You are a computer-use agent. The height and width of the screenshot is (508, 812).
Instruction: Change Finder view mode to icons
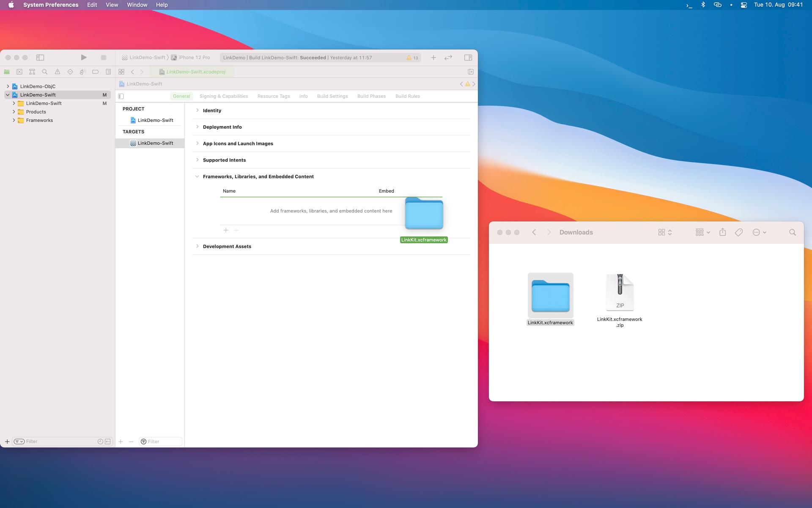665,232
